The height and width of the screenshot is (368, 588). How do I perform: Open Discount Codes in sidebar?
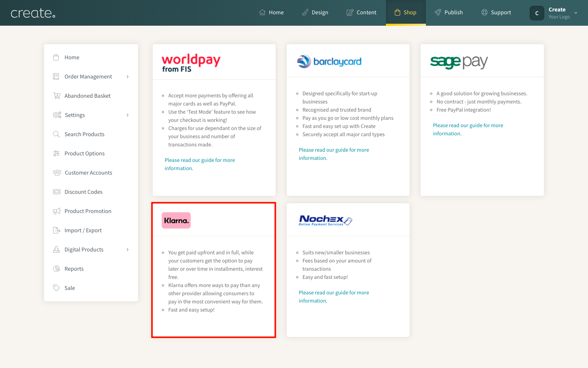83,192
